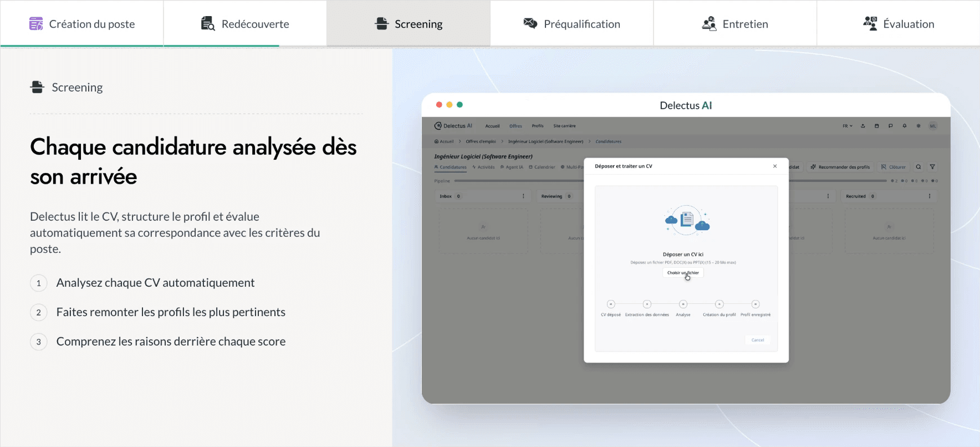Close the Déposer et traiter un CV dialog
This screenshot has height=447, width=980.
(775, 166)
